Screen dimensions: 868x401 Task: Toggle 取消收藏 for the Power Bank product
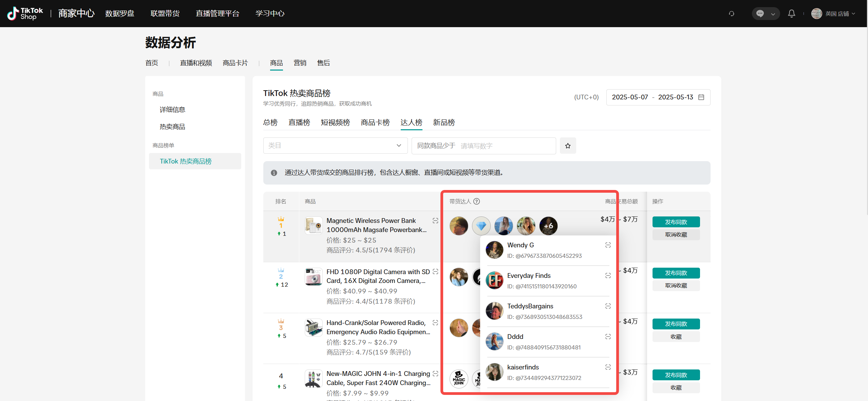[676, 235]
